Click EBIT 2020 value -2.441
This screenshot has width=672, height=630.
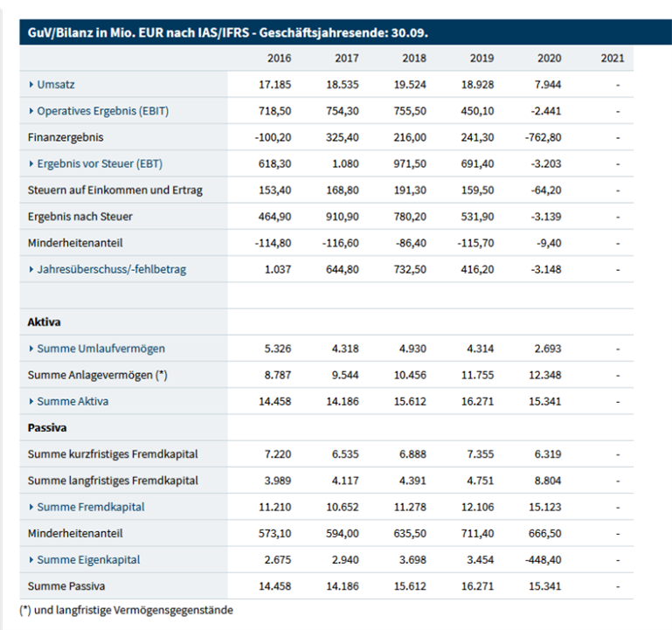[x=546, y=111]
